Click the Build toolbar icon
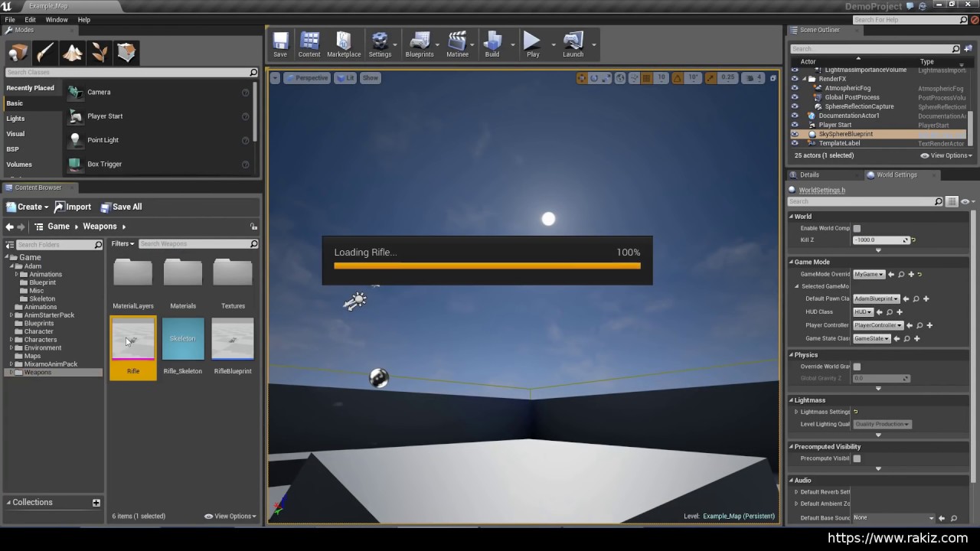This screenshot has width=980, height=551. tap(492, 44)
